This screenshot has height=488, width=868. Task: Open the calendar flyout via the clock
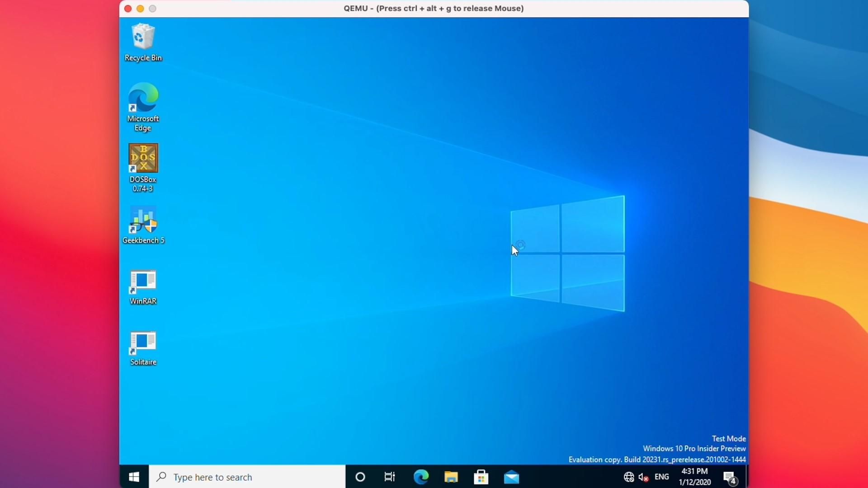(x=694, y=476)
